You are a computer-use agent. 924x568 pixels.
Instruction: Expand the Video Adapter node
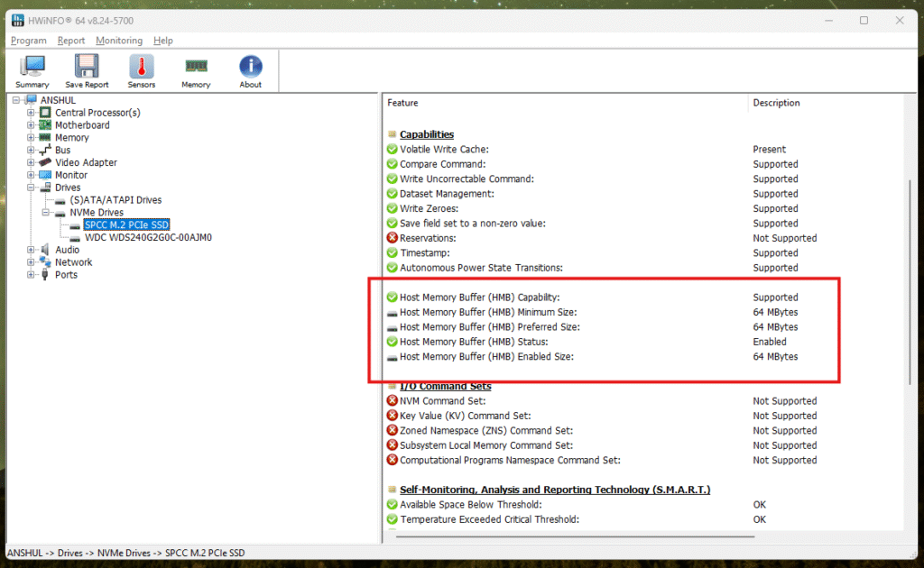tap(32, 163)
